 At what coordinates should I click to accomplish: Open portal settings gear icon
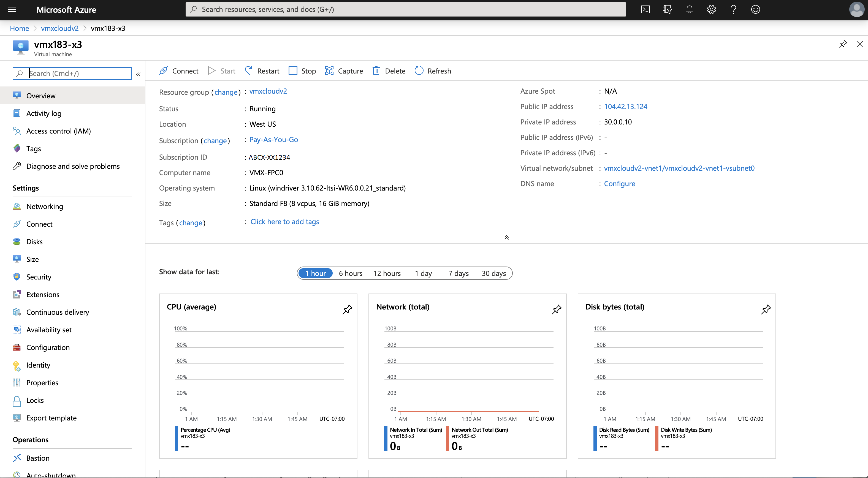[x=711, y=9]
